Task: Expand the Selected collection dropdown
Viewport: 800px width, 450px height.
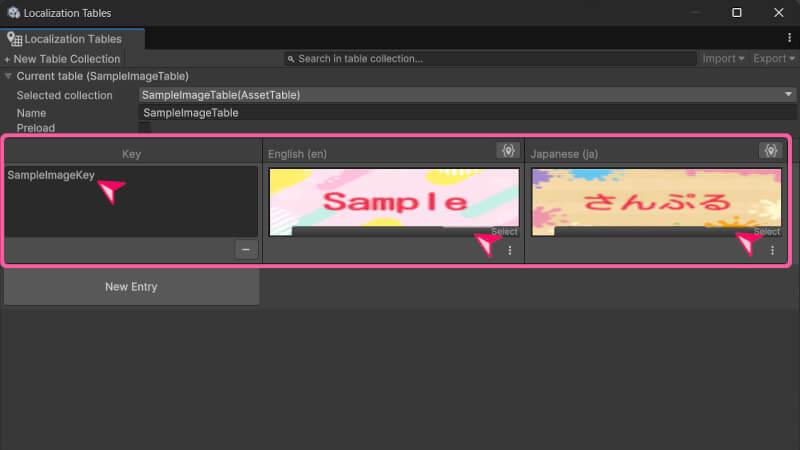Action: 465,95
